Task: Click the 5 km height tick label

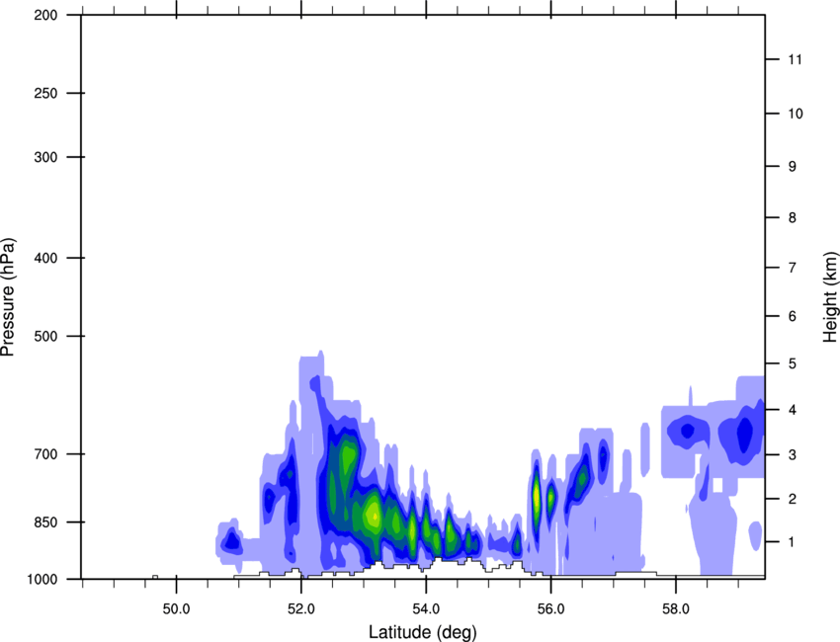Action: pyautogui.click(x=793, y=363)
